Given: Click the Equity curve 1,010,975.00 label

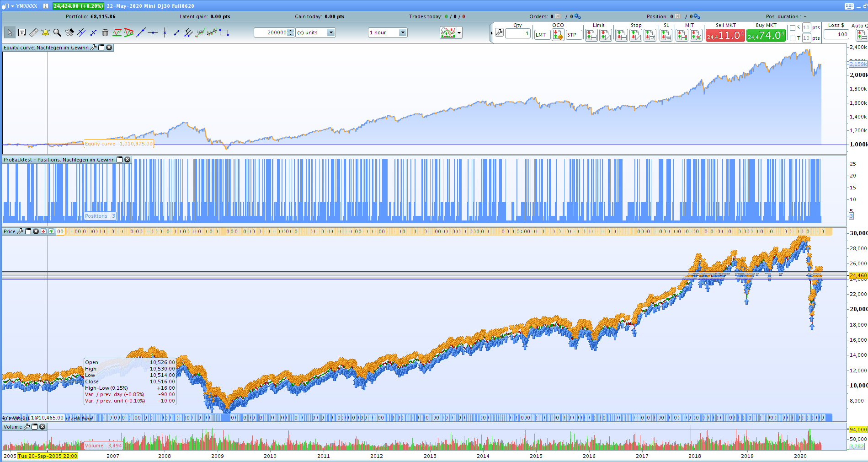Looking at the screenshot, I should coord(119,144).
